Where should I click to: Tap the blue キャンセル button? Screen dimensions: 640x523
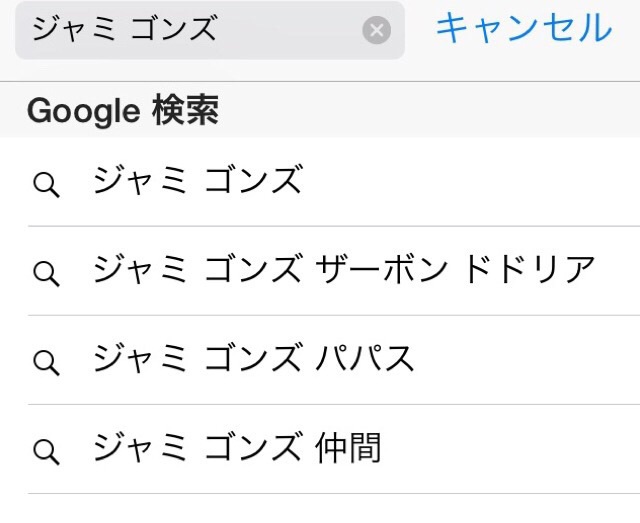tap(524, 28)
